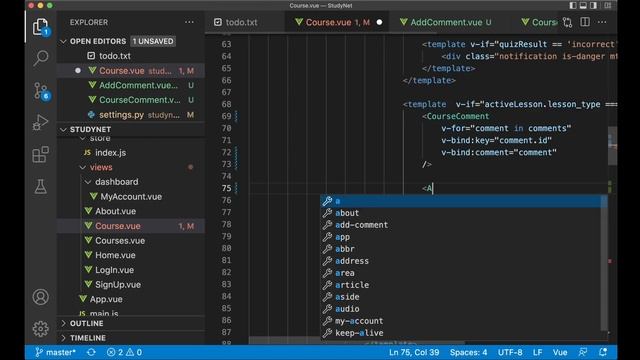Choose 'about' autocomplete suggestion
The width and height of the screenshot is (640, 360).
pos(461,213)
